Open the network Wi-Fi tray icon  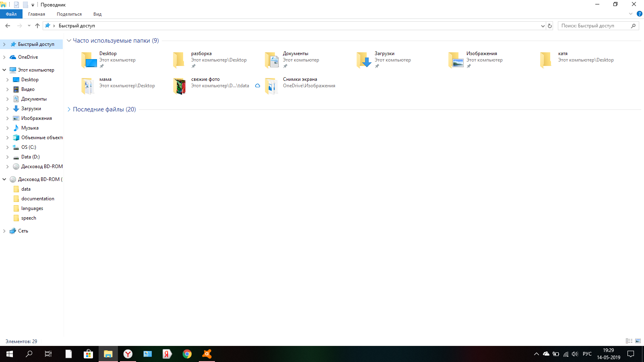566,354
